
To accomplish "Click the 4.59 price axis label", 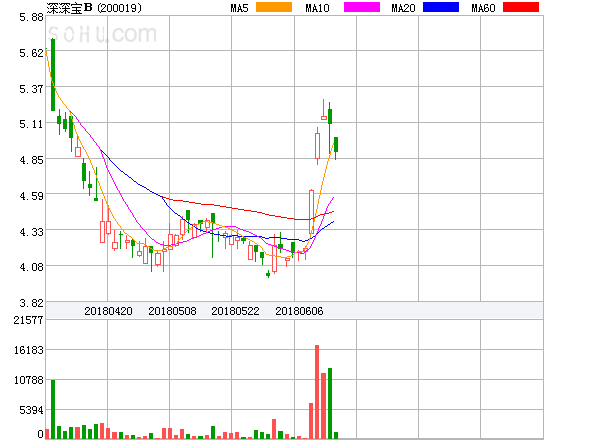I will tap(31, 196).
